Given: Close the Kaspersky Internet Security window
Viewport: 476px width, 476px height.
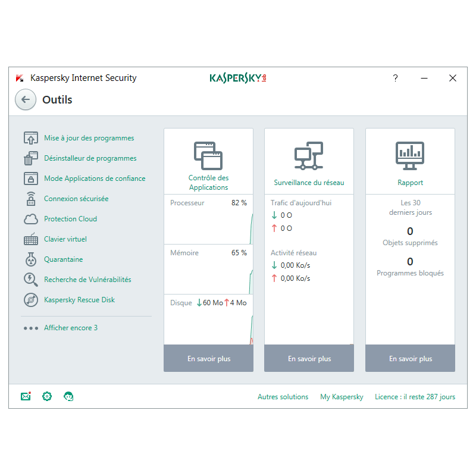Looking at the screenshot, I should tap(453, 78).
